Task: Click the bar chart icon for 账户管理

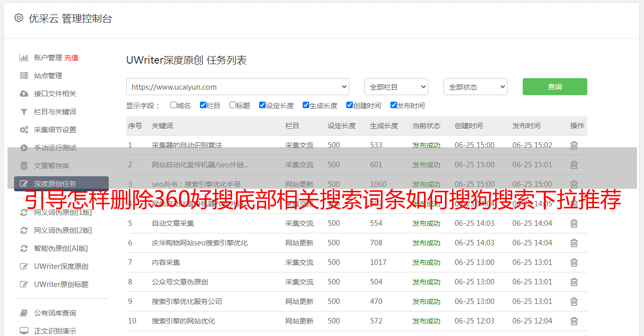Action: [24, 58]
